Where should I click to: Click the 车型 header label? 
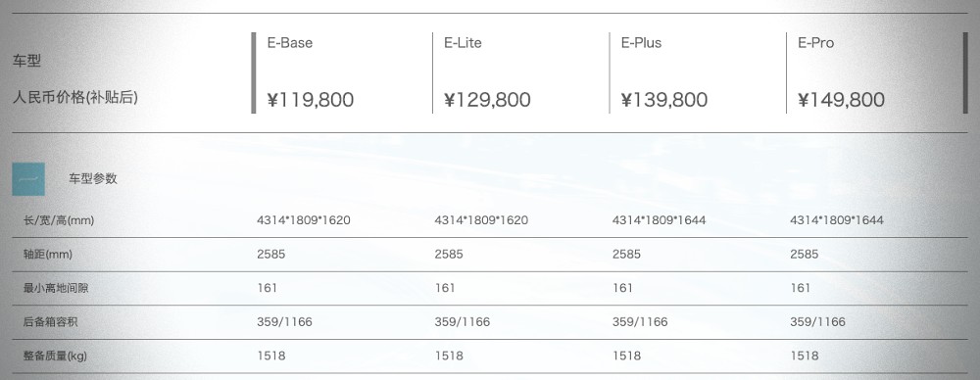26,62
